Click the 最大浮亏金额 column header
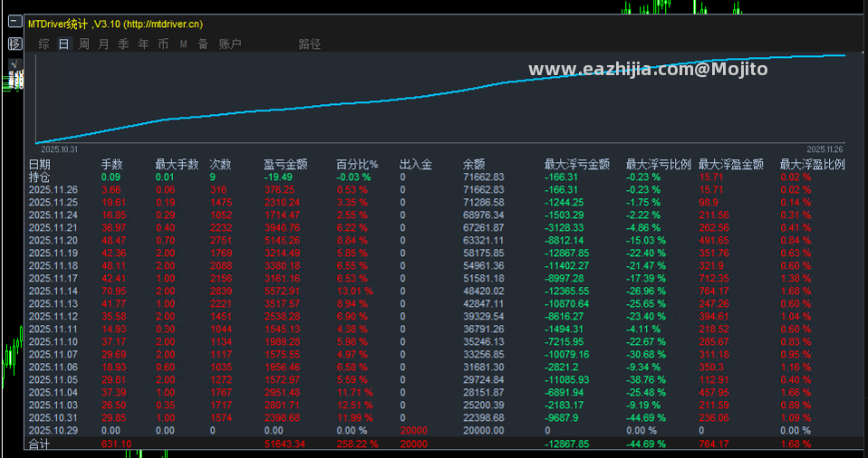Image resolution: width=868 pixels, height=458 pixels. [x=577, y=165]
